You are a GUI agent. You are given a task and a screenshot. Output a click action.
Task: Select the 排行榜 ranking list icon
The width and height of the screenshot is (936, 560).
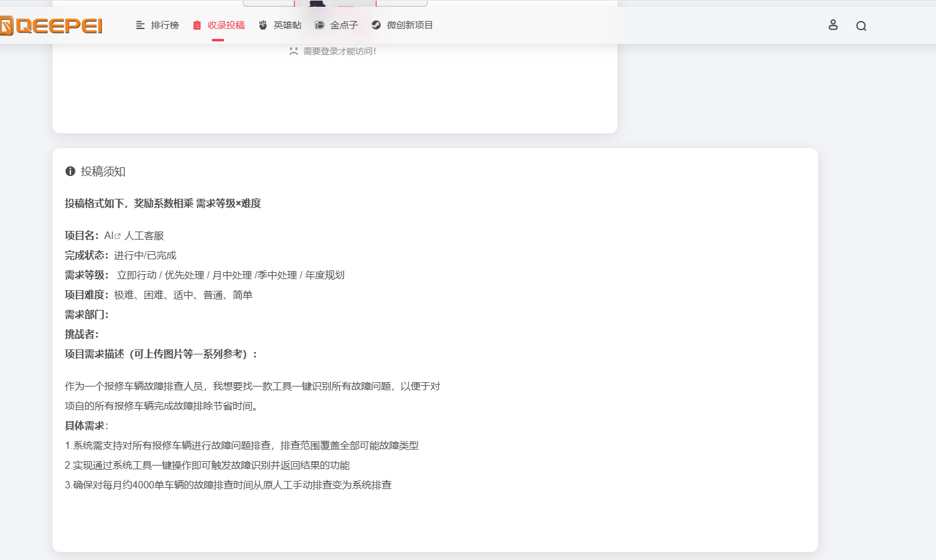tap(140, 25)
